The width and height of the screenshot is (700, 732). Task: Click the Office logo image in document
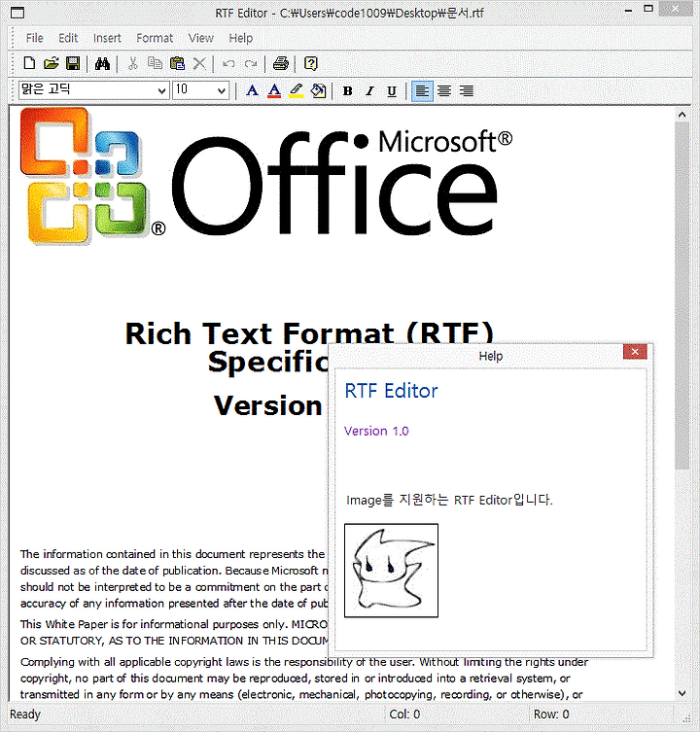click(266, 176)
